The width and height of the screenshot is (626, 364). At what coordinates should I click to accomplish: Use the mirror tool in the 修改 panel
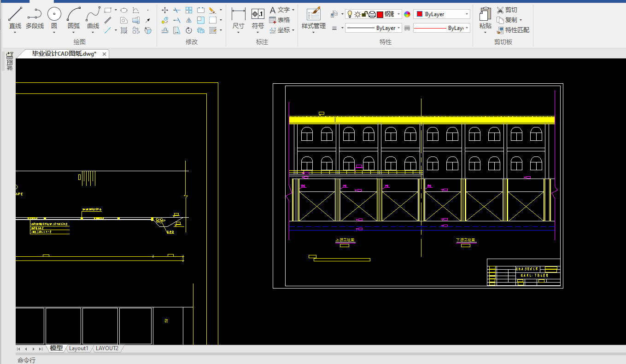coord(189,20)
